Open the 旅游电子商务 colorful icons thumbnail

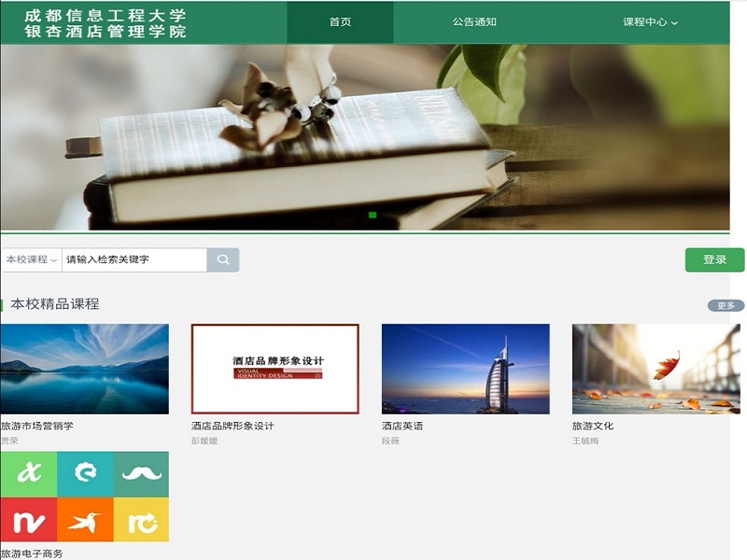point(84,497)
